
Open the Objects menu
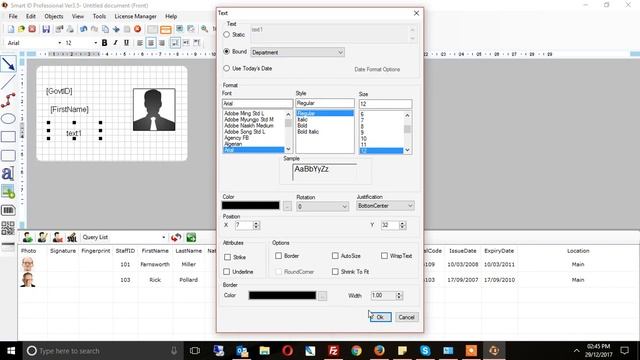[54, 16]
